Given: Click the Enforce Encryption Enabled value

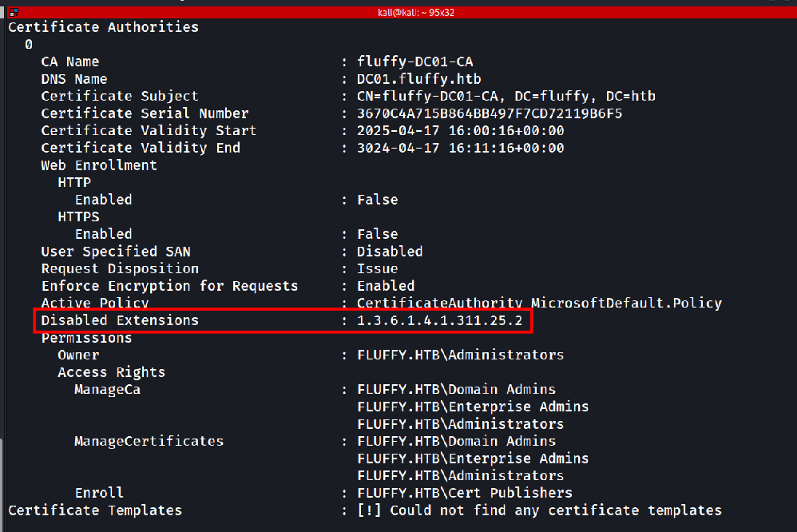Looking at the screenshot, I should click(386, 286).
